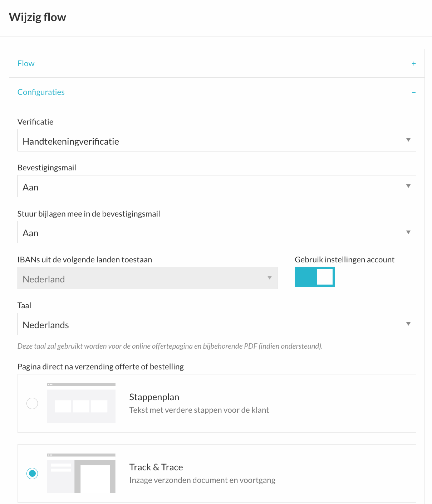Click the Taal dropdown arrow icon
This screenshot has height=504, width=432.
click(x=408, y=324)
